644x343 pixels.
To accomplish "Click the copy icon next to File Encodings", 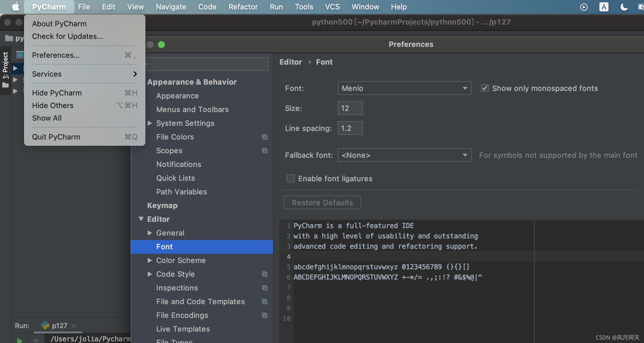I will (265, 315).
